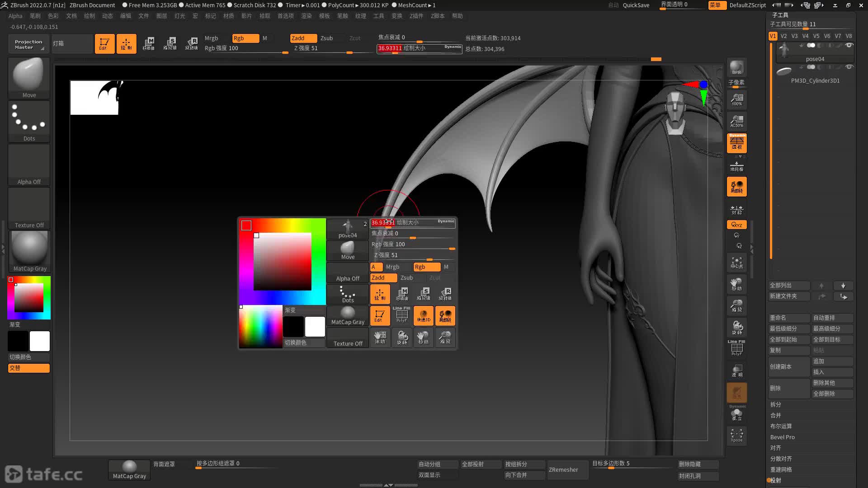
Task: Toggle the 透明 transparency icon
Action: coord(736,371)
